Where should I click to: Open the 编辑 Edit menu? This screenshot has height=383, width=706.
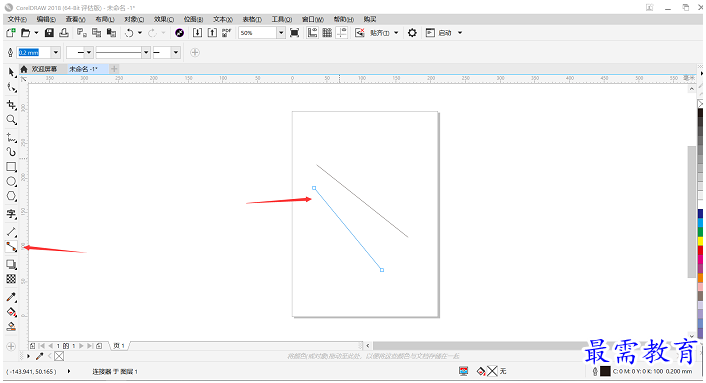click(x=46, y=19)
